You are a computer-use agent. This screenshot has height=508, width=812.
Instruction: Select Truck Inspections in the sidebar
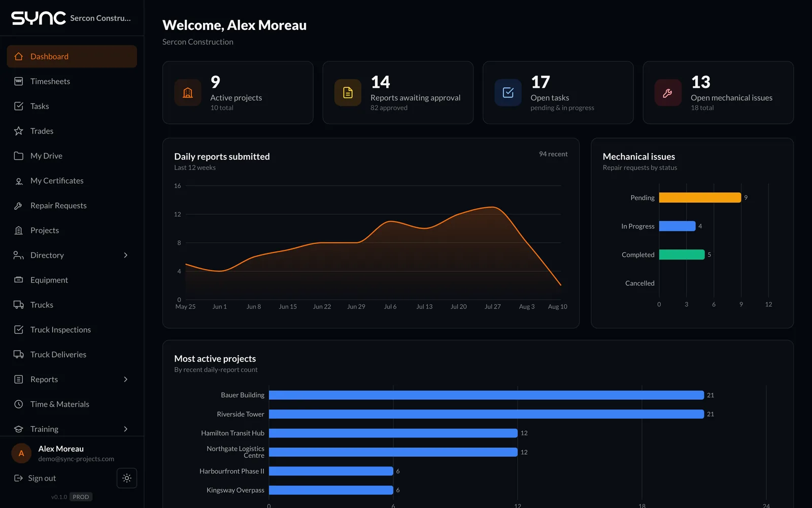click(72, 330)
